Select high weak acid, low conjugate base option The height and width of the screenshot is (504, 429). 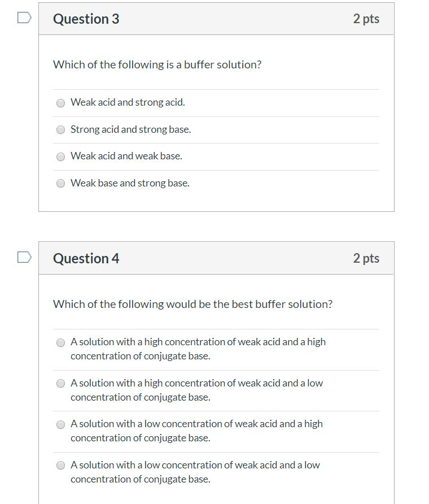click(x=60, y=384)
